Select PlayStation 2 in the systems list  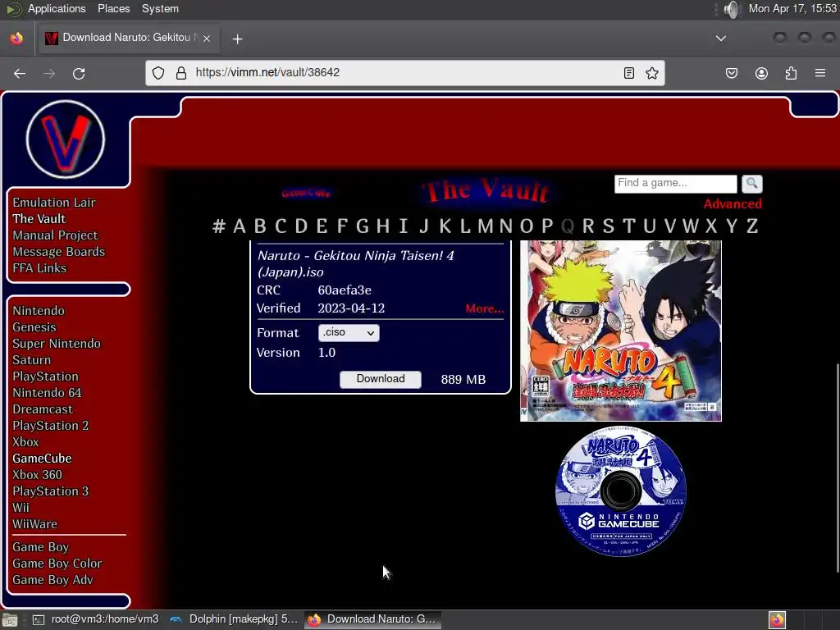[51, 426]
